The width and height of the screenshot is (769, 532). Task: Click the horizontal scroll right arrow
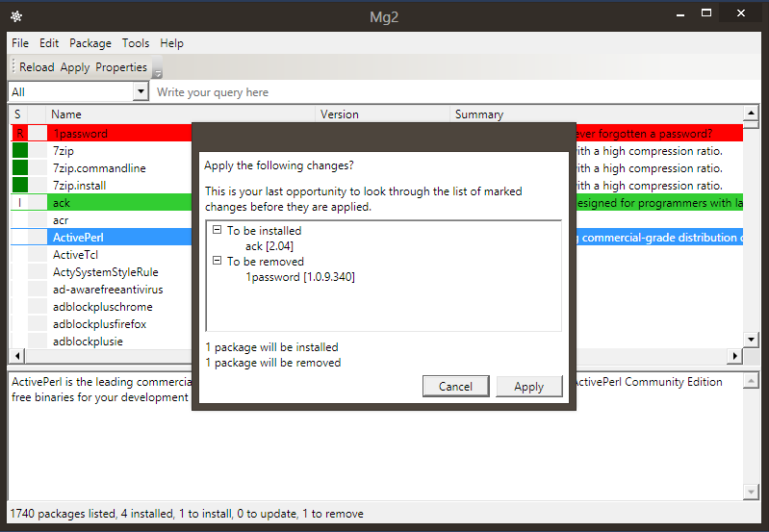pyautogui.click(x=734, y=356)
